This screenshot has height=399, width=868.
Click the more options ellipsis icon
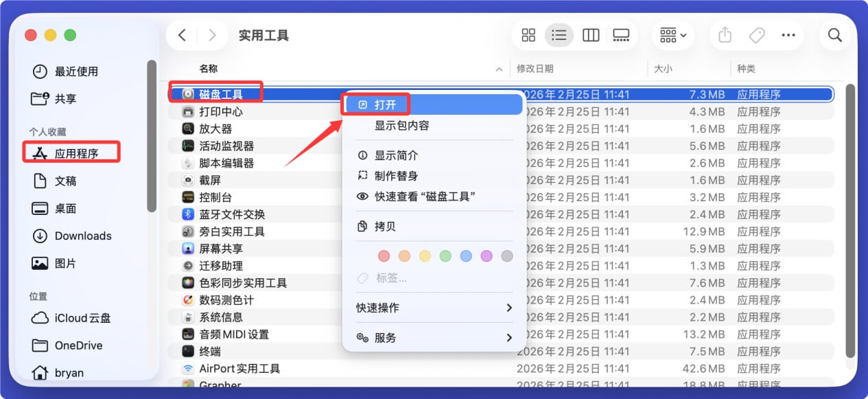pos(788,34)
